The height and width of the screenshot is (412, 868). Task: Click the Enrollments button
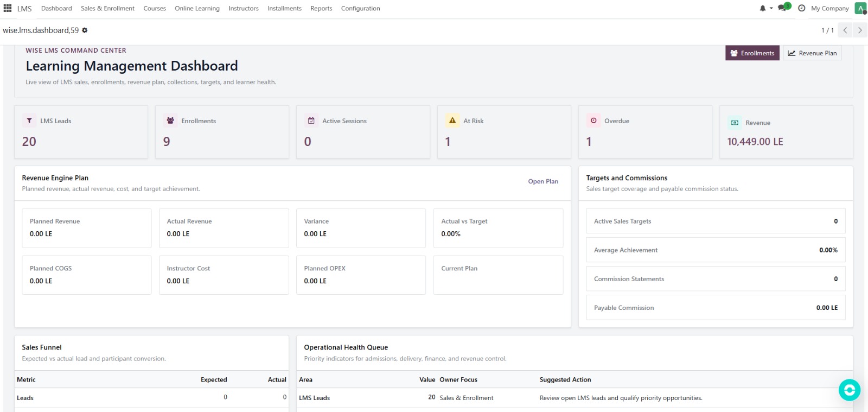(752, 53)
